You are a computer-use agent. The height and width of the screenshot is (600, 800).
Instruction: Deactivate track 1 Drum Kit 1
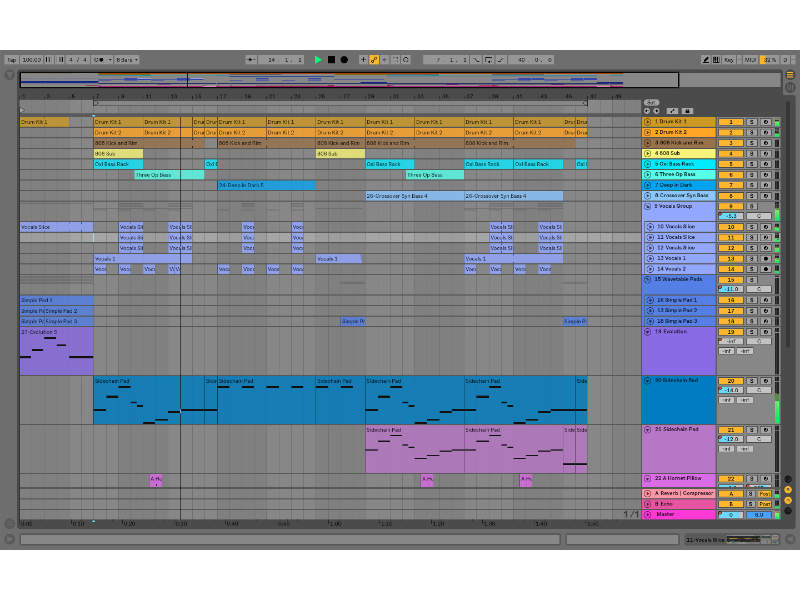click(x=731, y=122)
